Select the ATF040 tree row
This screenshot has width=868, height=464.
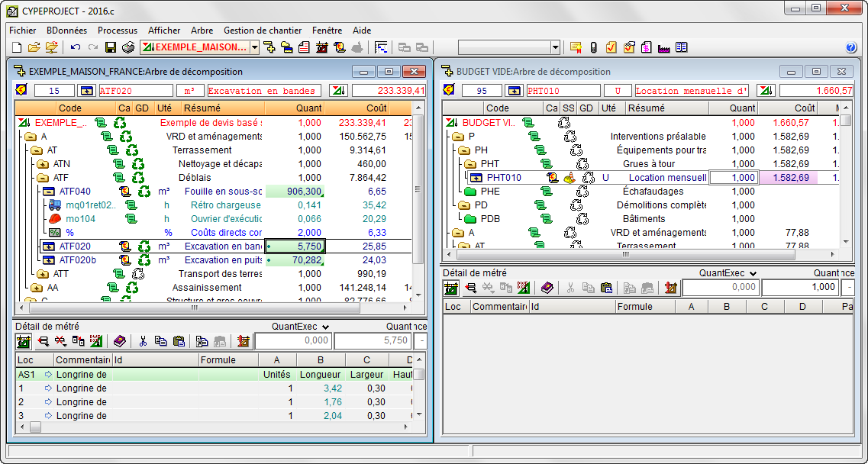pyautogui.click(x=214, y=192)
